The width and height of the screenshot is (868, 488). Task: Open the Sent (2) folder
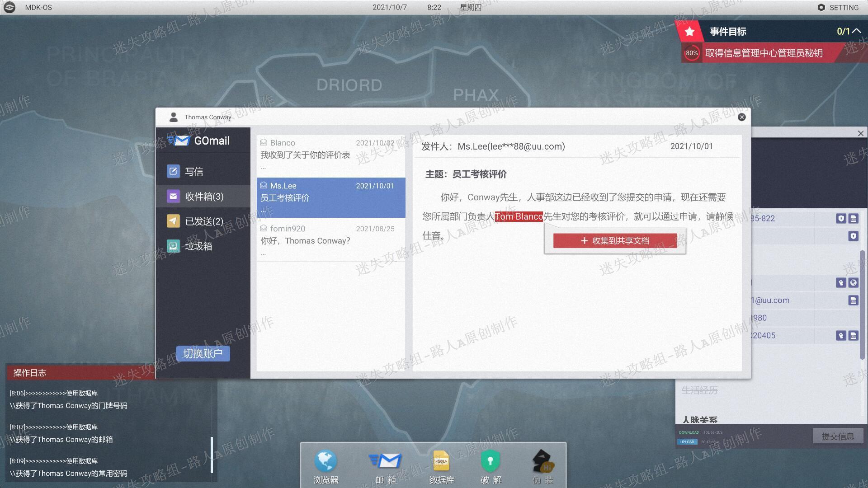(x=203, y=221)
